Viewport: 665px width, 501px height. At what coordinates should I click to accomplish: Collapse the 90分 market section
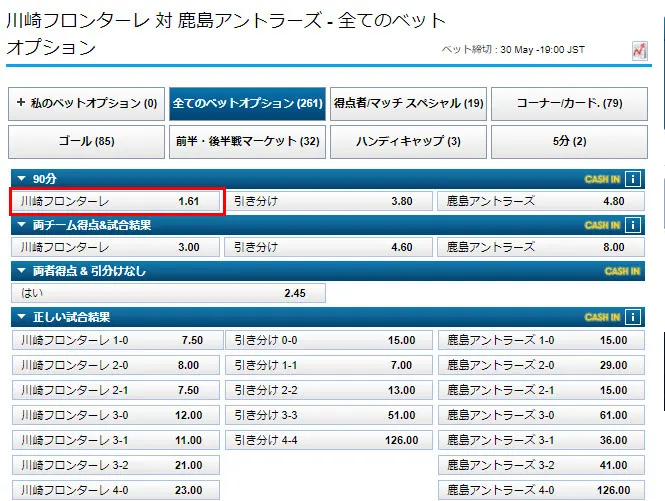pyautogui.click(x=21, y=179)
